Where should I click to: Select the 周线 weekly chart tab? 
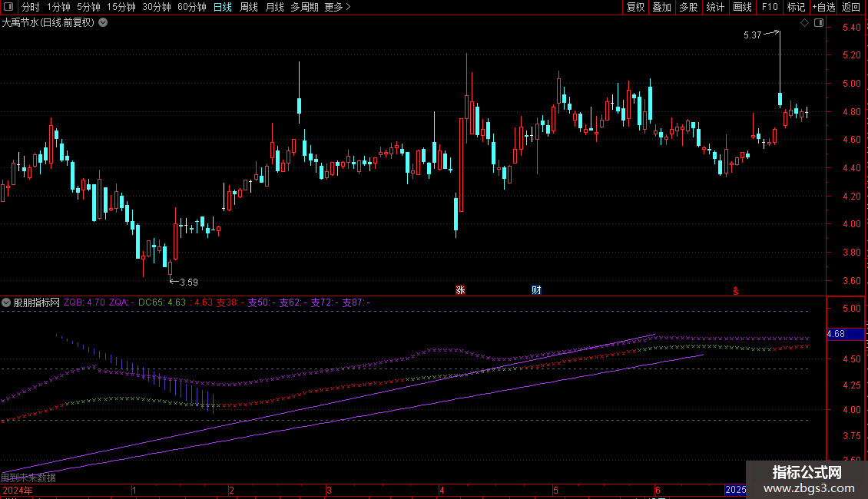249,7
